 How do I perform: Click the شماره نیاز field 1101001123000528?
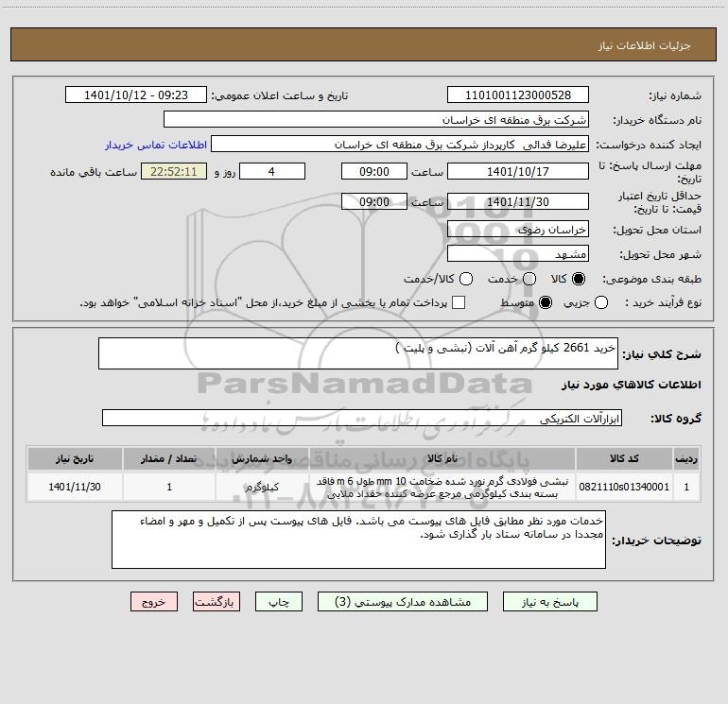coord(518,95)
